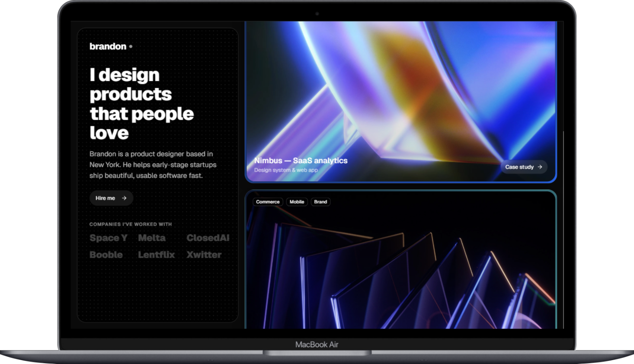Click the Design system & web app subtitle
The image size is (634, 364).
(286, 170)
